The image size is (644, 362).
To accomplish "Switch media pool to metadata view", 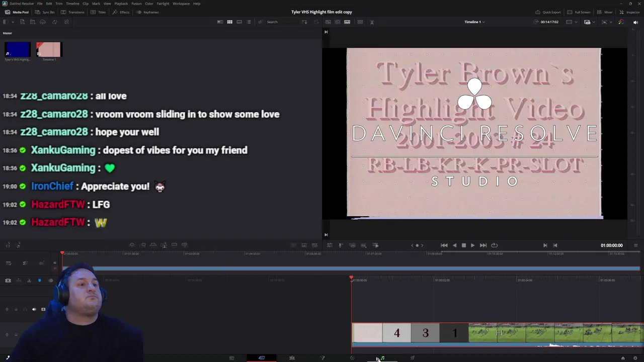I will pos(220,22).
